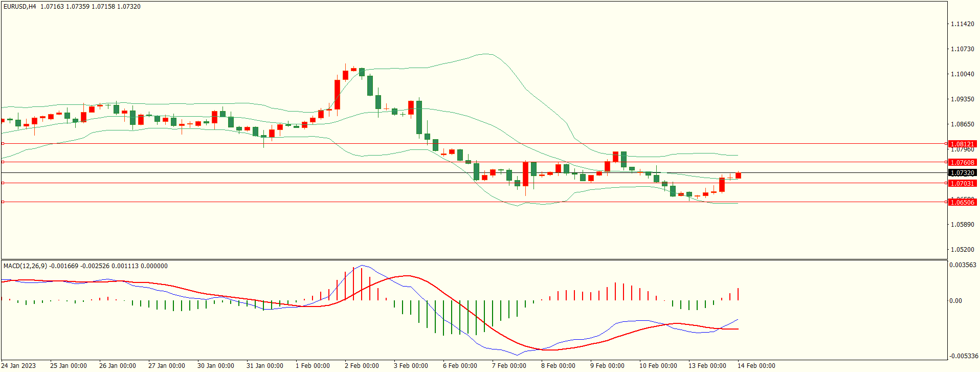Select the 1.08121 horizontal line's left handle
This screenshot has width=980, height=372.
(3, 144)
